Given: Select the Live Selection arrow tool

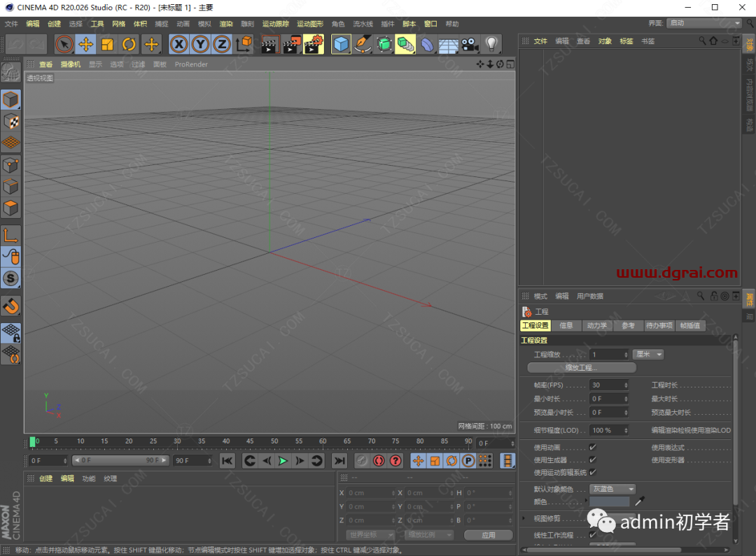Looking at the screenshot, I should pyautogui.click(x=64, y=44).
